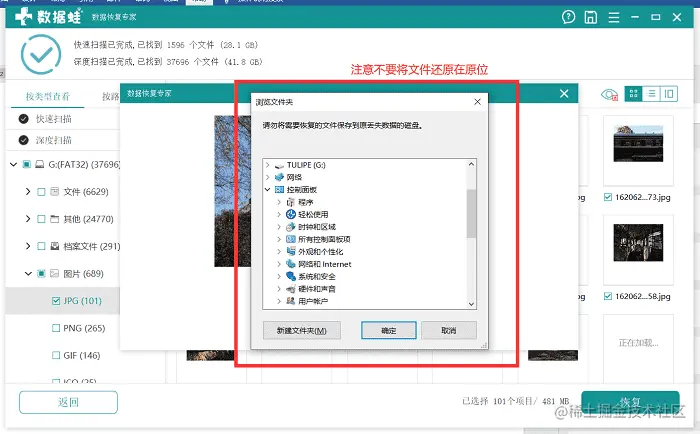Close the 数据恢复专家 preview dialog
The width and height of the screenshot is (700, 434).
pyautogui.click(x=564, y=93)
